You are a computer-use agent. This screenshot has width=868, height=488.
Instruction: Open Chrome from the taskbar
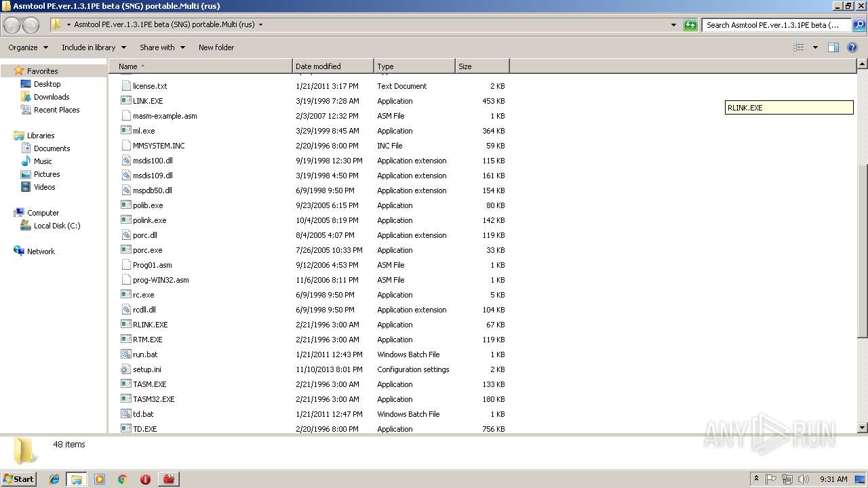tap(122, 479)
